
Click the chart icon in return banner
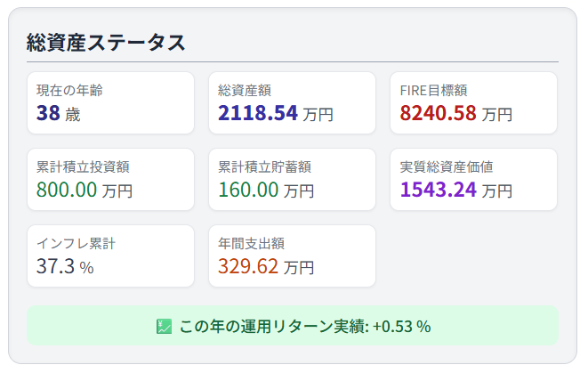(164, 326)
